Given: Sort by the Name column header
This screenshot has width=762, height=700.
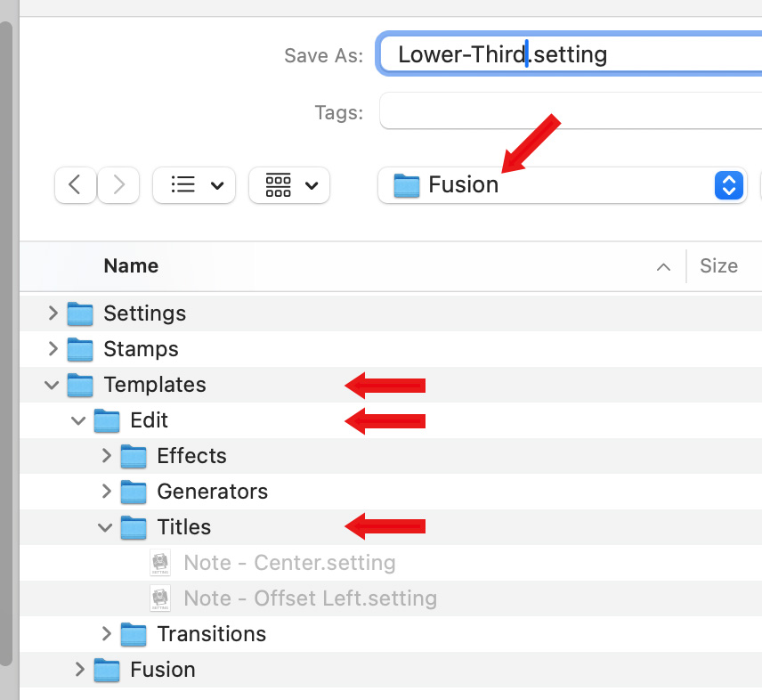Looking at the screenshot, I should (131, 266).
